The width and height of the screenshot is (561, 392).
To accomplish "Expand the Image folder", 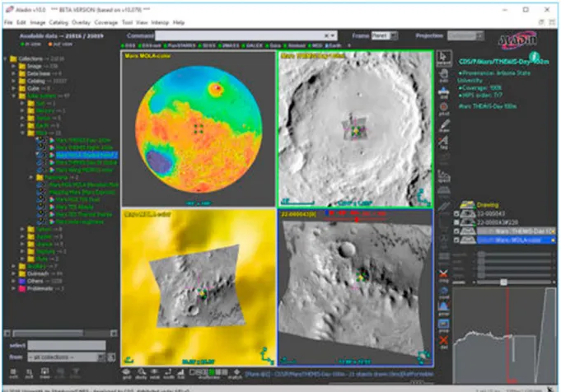I will click(14, 66).
